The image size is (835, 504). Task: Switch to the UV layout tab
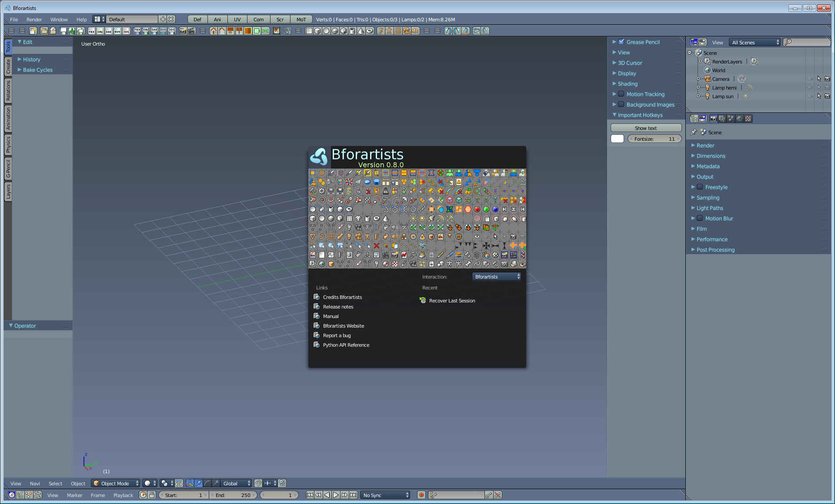click(x=237, y=19)
